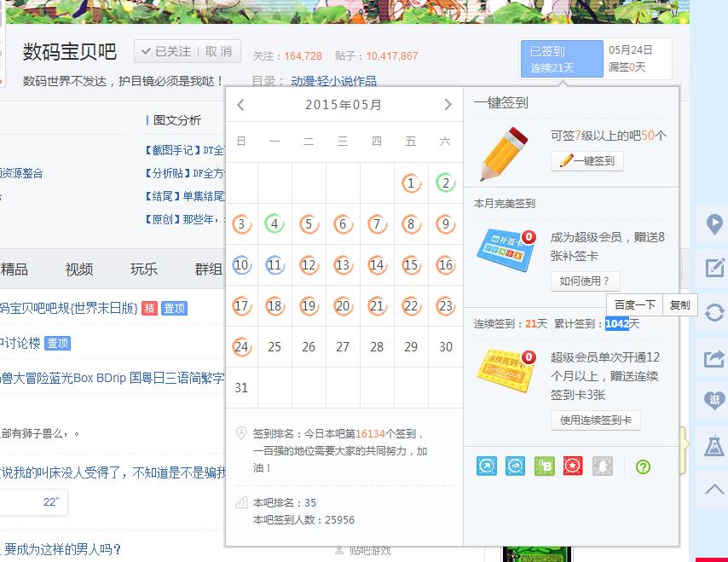Click the 05月24日 date text
Viewport: 728px width, 562px height.
pos(631,49)
